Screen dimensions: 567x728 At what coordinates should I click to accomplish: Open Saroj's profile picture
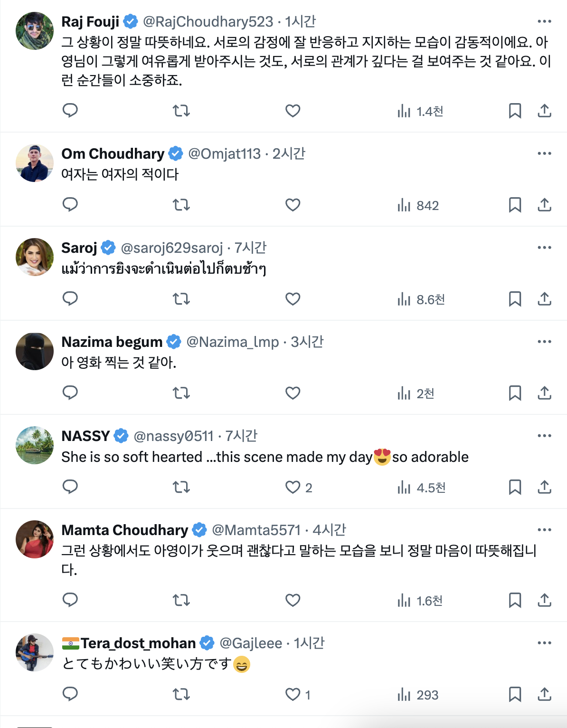[35, 257]
